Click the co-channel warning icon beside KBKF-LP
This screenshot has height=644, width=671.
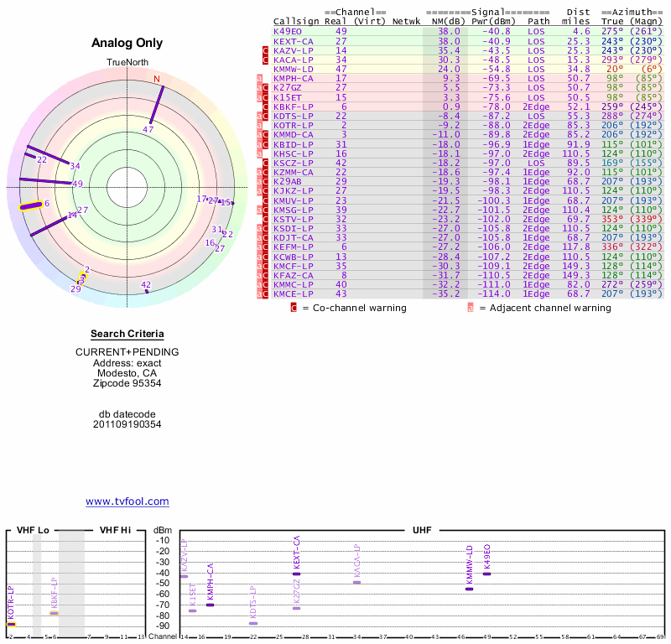[x=266, y=106]
